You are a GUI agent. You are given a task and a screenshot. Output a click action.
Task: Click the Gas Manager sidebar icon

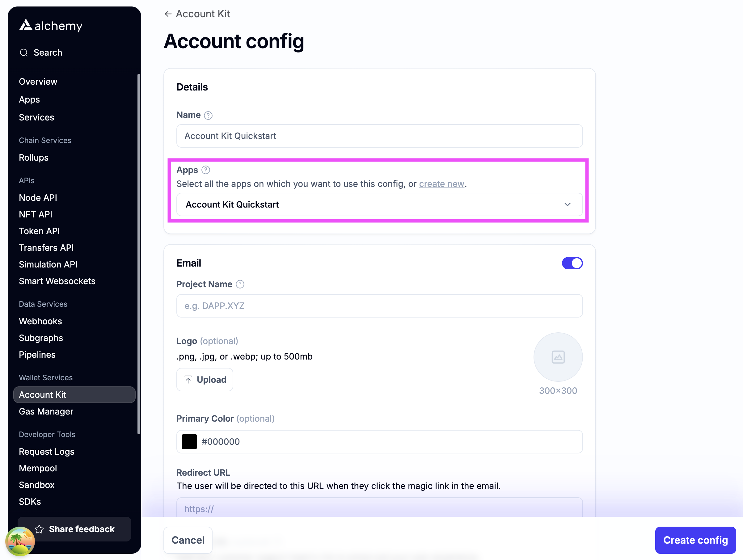coord(46,411)
